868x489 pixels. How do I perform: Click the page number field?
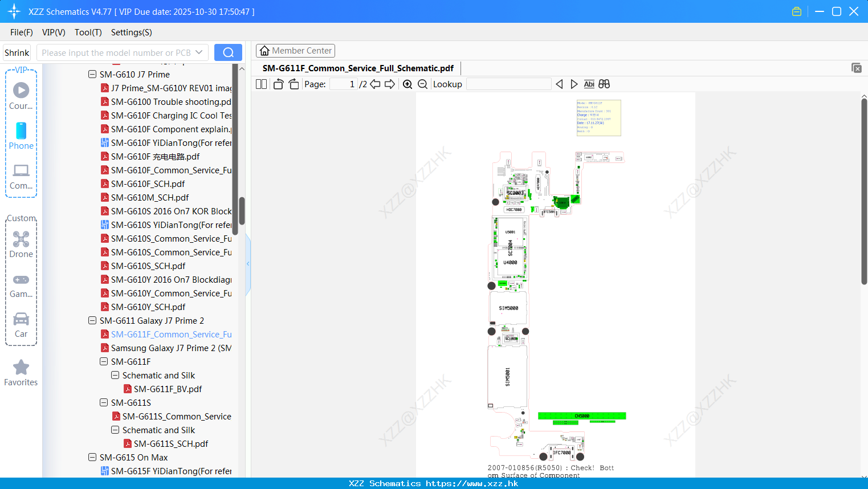[x=343, y=84]
